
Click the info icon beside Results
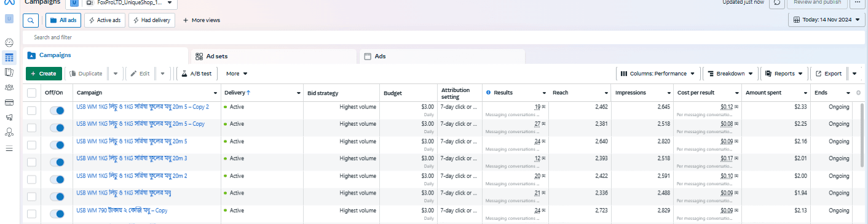coord(488,93)
